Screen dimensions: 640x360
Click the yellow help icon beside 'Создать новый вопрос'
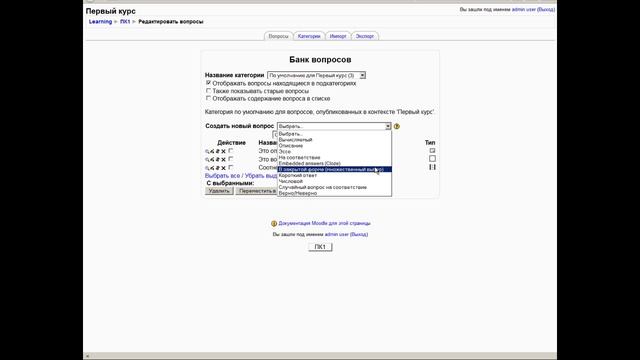point(397,127)
